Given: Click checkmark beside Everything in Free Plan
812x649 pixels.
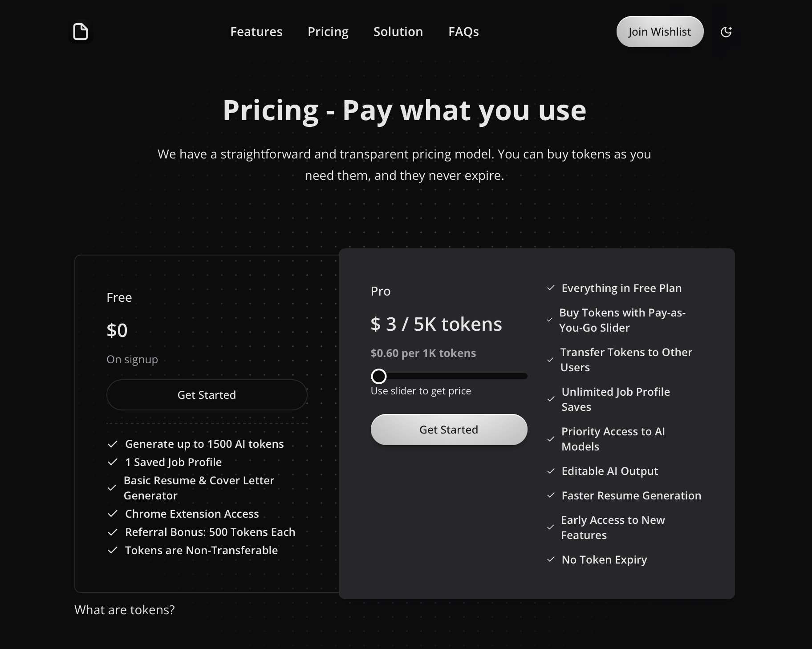Looking at the screenshot, I should [551, 288].
